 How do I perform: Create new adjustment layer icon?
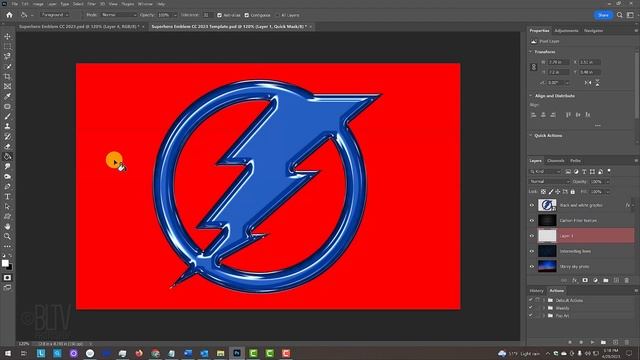coord(596,280)
